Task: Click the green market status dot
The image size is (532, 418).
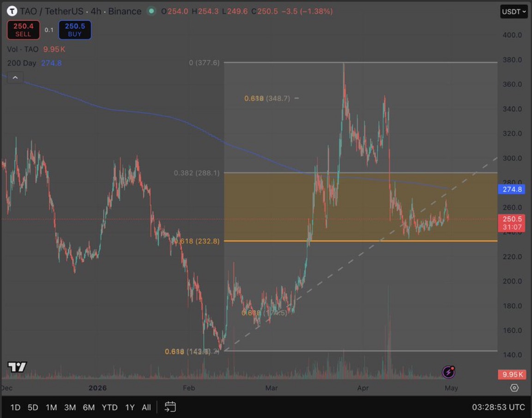Action: [151, 11]
